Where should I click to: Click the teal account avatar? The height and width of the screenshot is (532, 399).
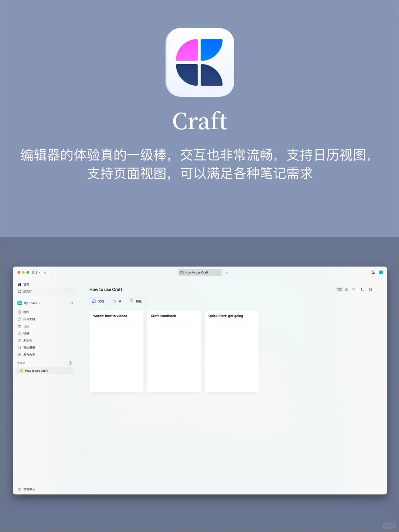point(381,272)
